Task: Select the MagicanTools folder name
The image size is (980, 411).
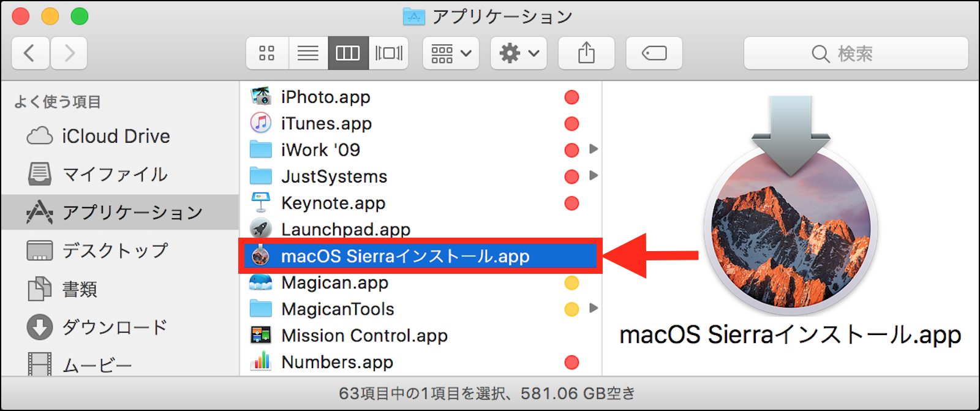Action: 337,309
